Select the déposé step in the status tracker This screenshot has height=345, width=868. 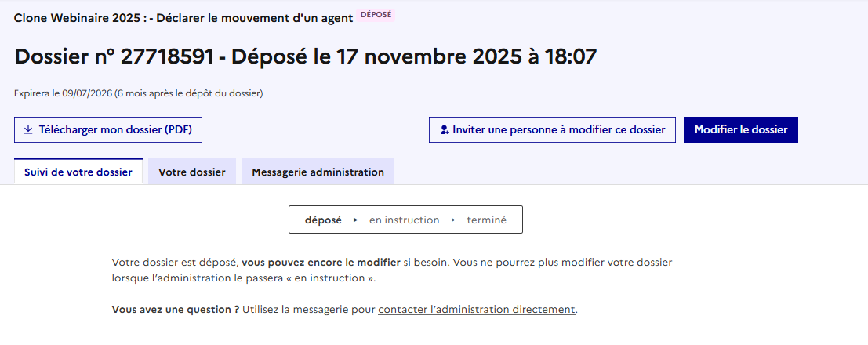(323, 220)
